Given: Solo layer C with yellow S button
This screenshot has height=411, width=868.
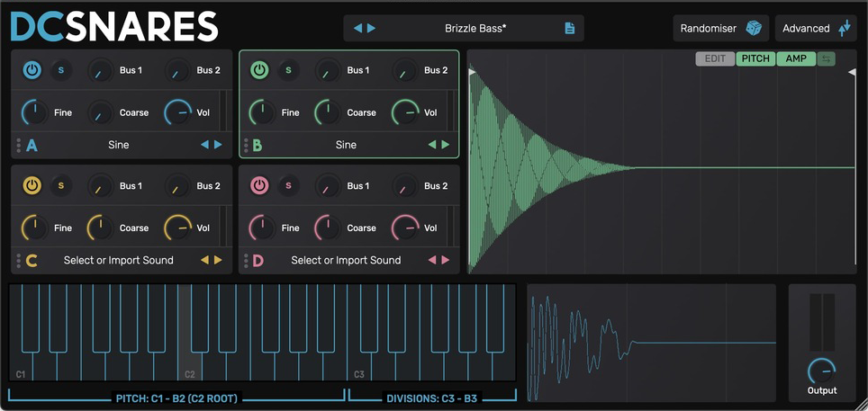Looking at the screenshot, I should coord(61,186).
